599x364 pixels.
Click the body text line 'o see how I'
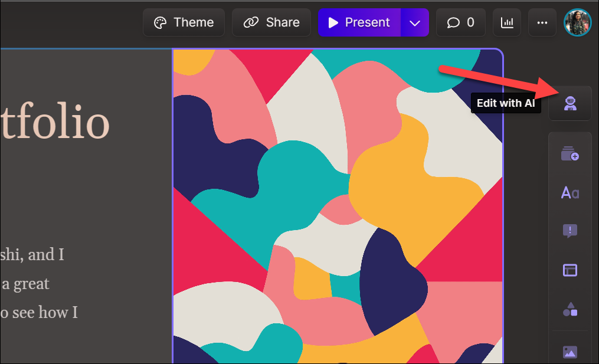click(x=39, y=312)
